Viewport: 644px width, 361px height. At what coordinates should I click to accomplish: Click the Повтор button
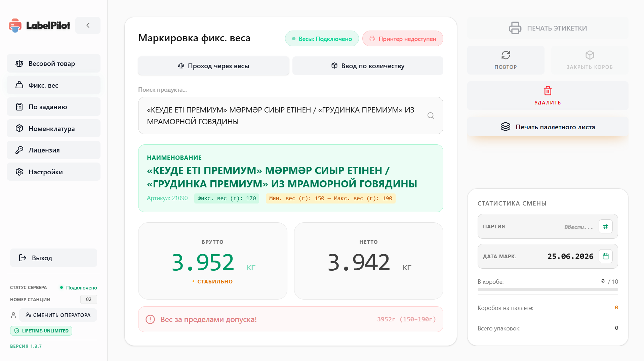(506, 60)
